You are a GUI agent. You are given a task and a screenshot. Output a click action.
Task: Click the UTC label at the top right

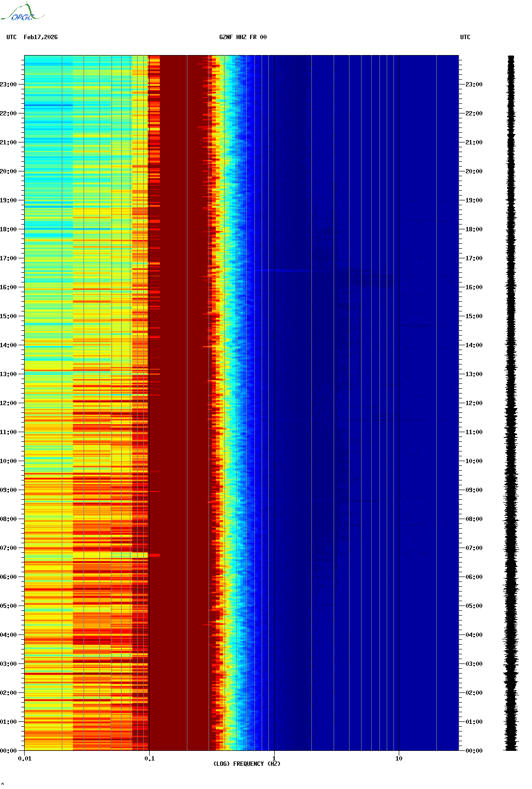tap(465, 37)
